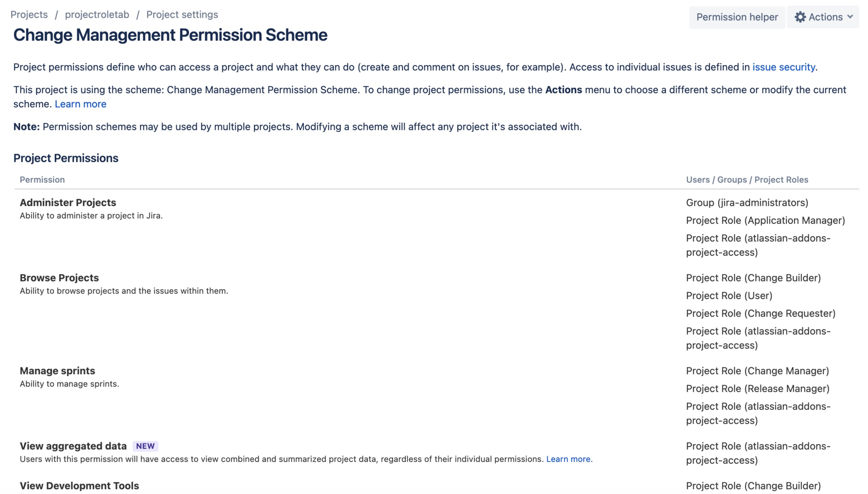The image size is (868, 494).
Task: Select the Browse Projects permission title
Action: point(59,278)
